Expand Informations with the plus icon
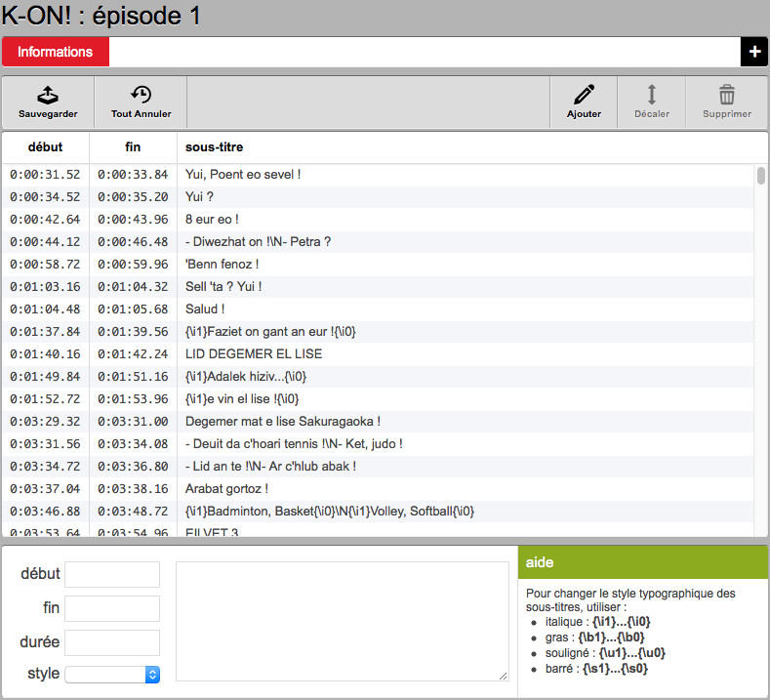The width and height of the screenshot is (770, 700). coord(754,52)
